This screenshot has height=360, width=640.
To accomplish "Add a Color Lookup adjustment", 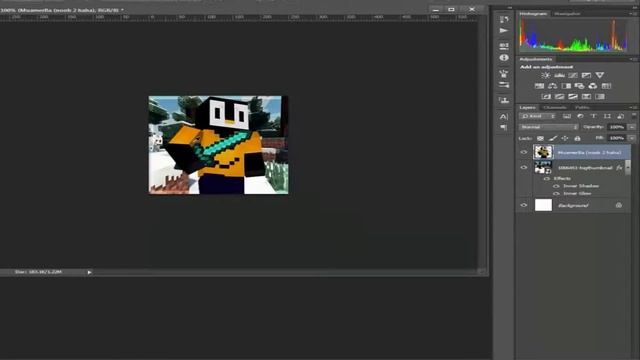I will 606,86.
